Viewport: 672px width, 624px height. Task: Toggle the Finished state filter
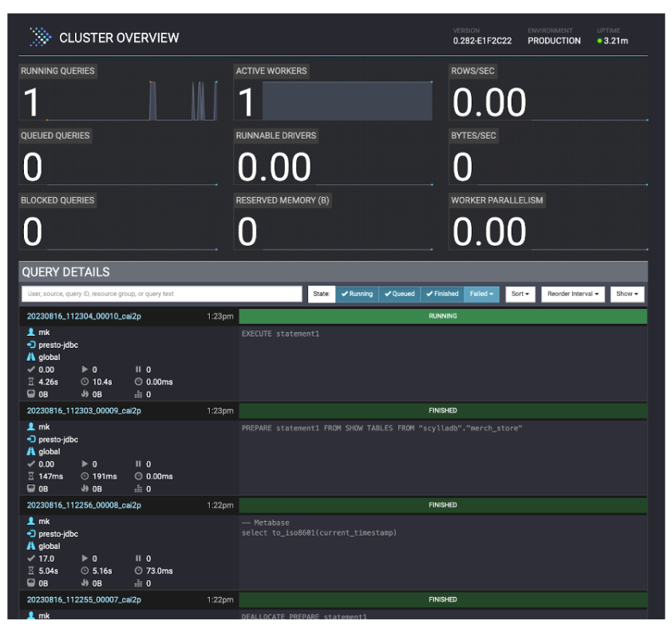(x=442, y=294)
